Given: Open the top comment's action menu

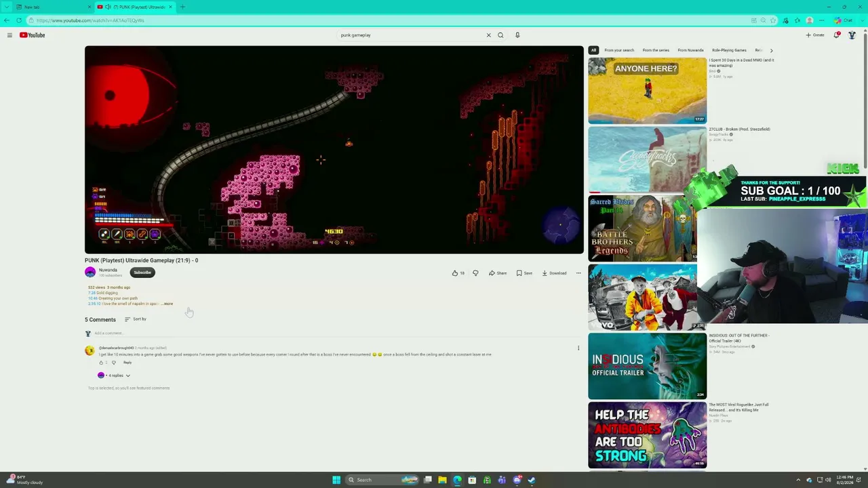Looking at the screenshot, I should click(x=578, y=348).
